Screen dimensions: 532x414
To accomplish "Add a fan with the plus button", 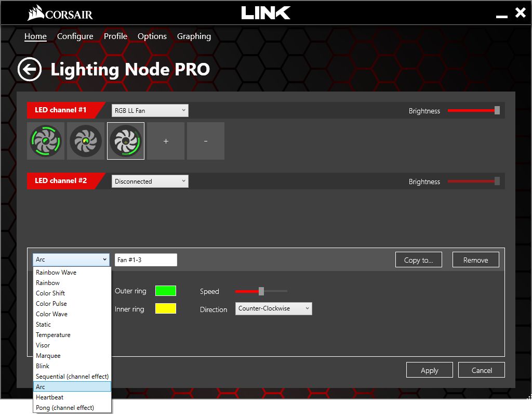I will point(166,141).
